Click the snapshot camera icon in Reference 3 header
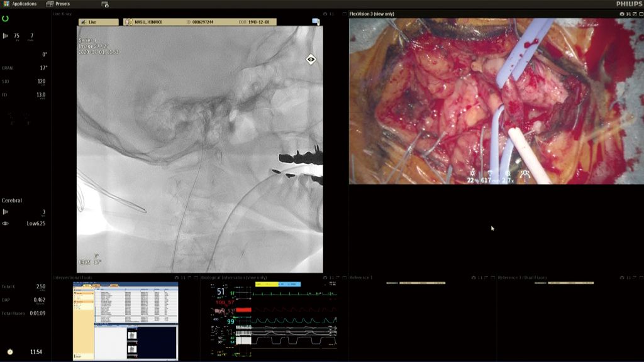 coord(622,278)
